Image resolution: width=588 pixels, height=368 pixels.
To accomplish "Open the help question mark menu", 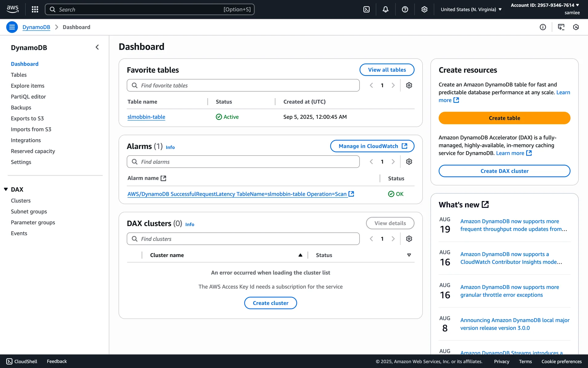I will tap(405, 10).
